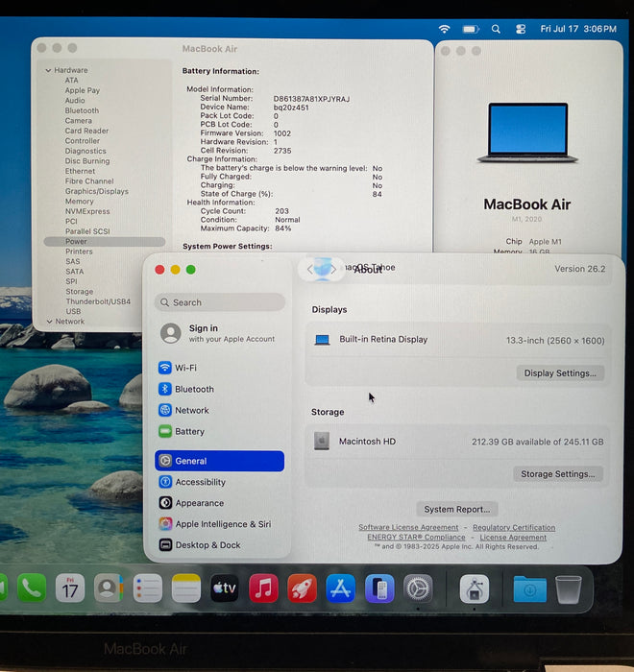The image size is (634, 672).
Task: Open the Notes app in the Dock
Action: [x=185, y=588]
